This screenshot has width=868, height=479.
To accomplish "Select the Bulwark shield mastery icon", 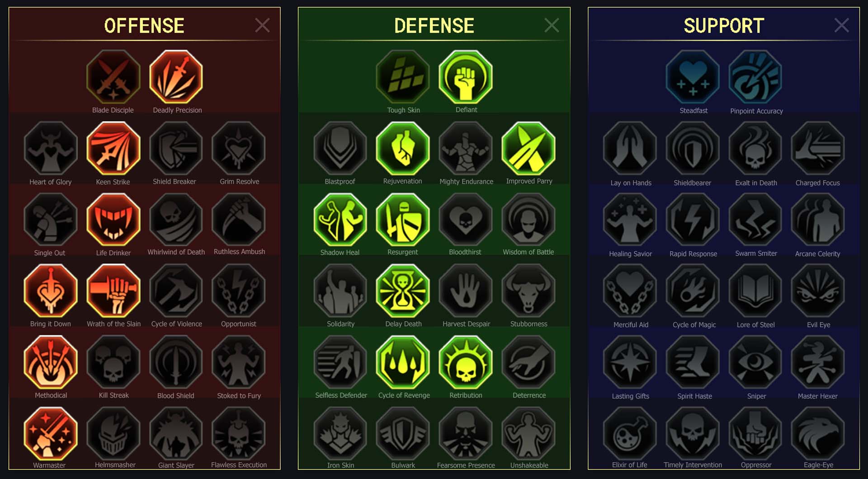I will click(x=403, y=433).
